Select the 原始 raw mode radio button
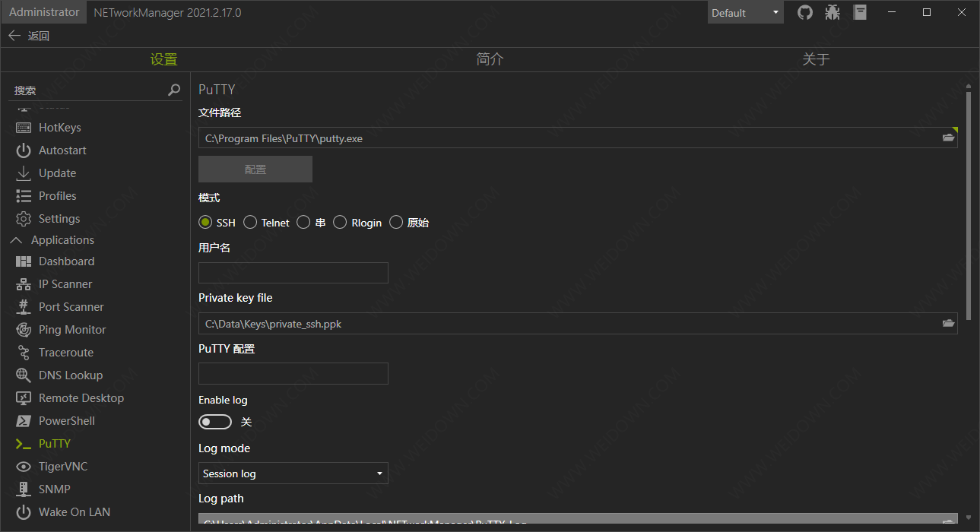Viewport: 980px width, 532px height. pyautogui.click(x=396, y=223)
